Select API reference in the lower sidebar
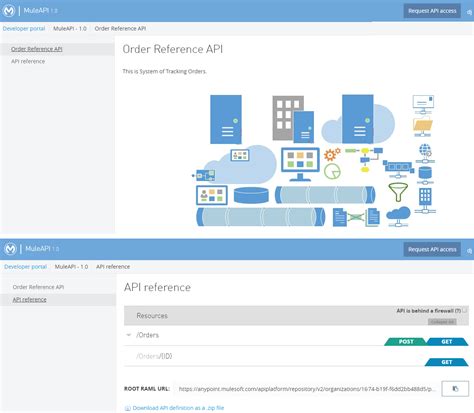The height and width of the screenshot is (413, 474). pyautogui.click(x=29, y=300)
